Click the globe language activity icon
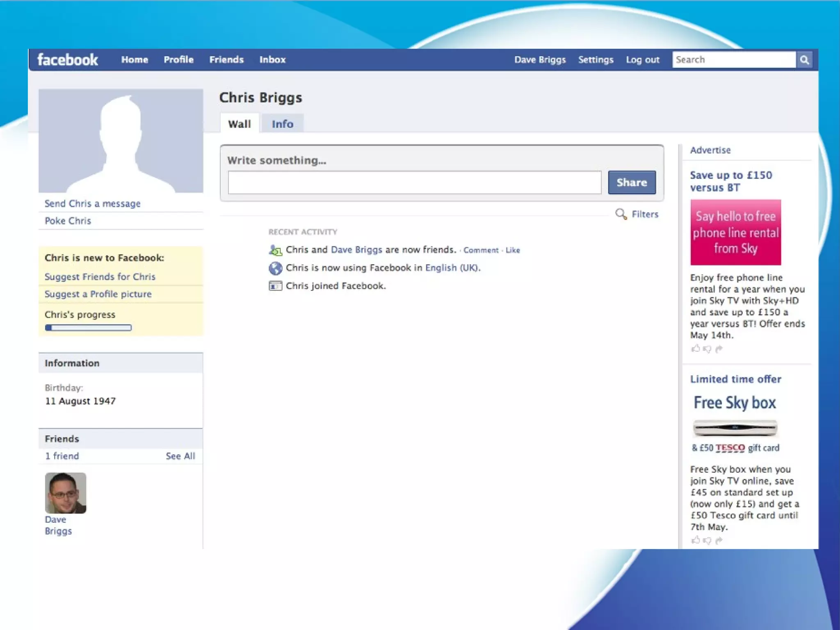Image resolution: width=840 pixels, height=630 pixels. (275, 268)
